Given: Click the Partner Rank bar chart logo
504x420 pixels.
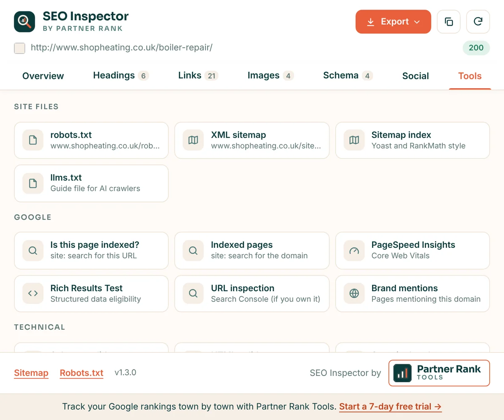Looking at the screenshot, I should pyautogui.click(x=402, y=373).
